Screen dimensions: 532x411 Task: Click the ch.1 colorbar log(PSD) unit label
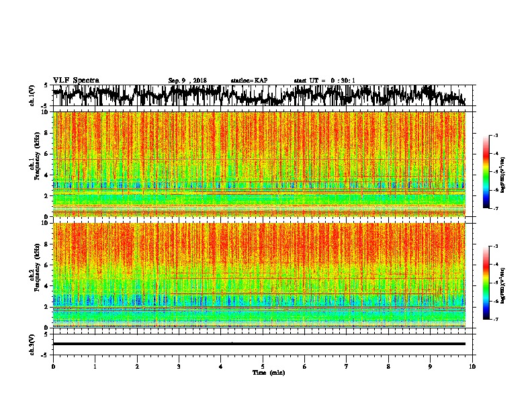coord(503,175)
